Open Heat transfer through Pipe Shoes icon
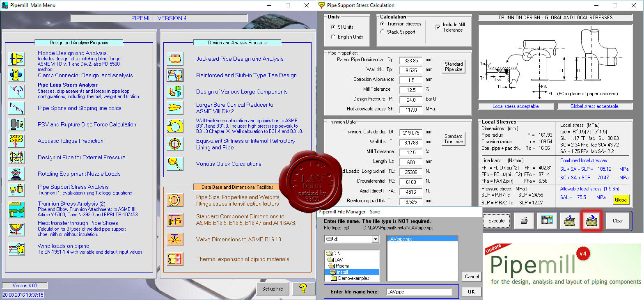Viewport: 644px width, 300px height. (17, 229)
